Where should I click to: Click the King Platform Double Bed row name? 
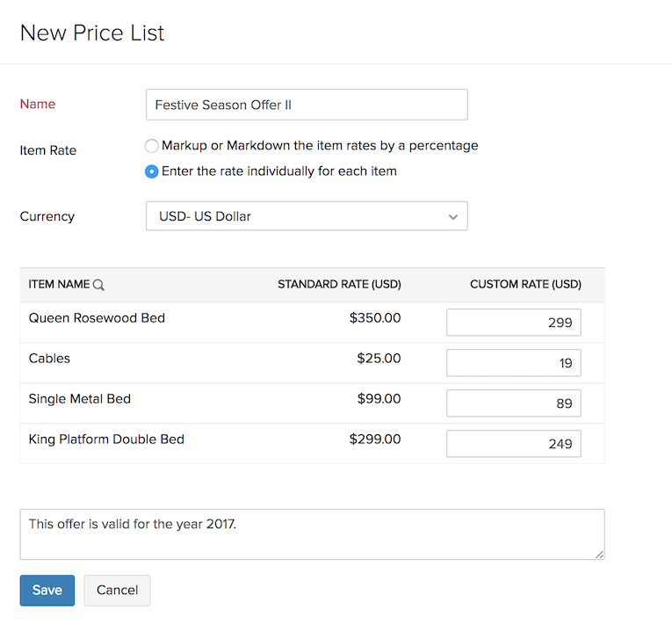(106, 439)
